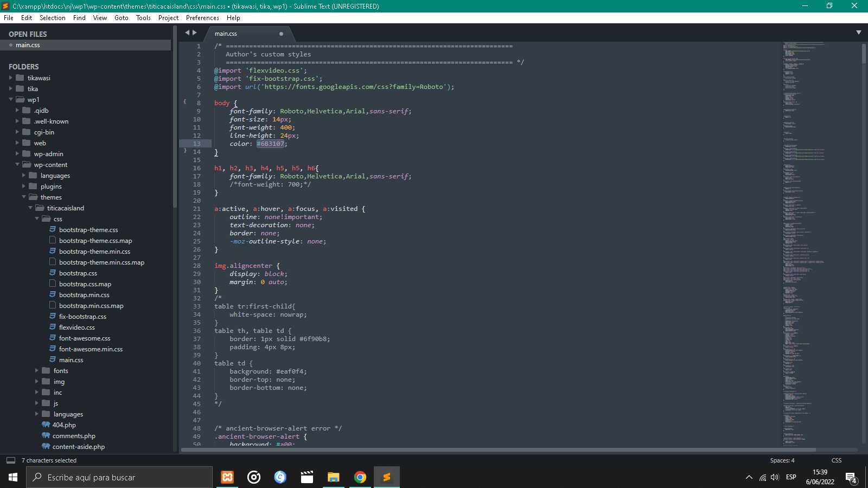Expand the .qidb folder arrow
Image resolution: width=868 pixels, height=488 pixels.
point(17,111)
